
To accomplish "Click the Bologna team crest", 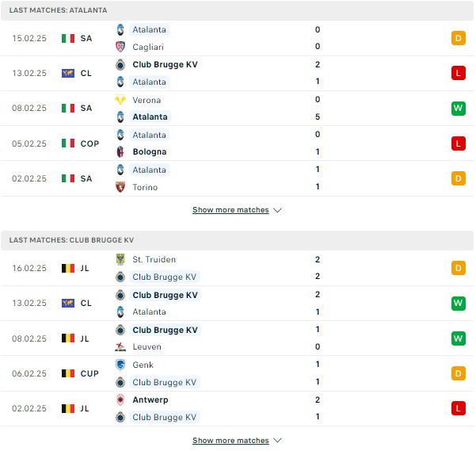I will 120,151.
